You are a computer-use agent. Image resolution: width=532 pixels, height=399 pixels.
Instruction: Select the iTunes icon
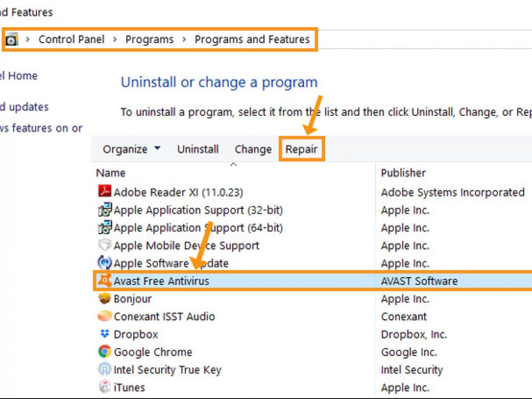104,387
